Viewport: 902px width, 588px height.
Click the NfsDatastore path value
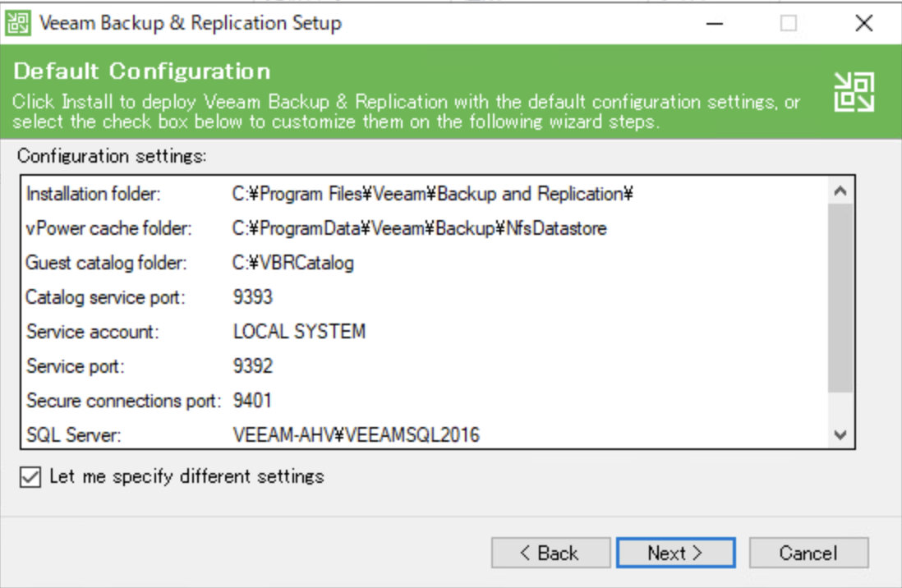tap(419, 228)
